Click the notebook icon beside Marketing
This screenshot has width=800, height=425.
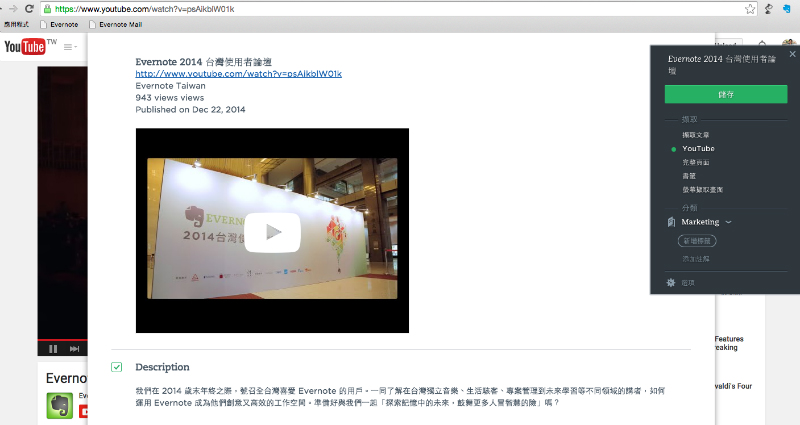click(671, 222)
